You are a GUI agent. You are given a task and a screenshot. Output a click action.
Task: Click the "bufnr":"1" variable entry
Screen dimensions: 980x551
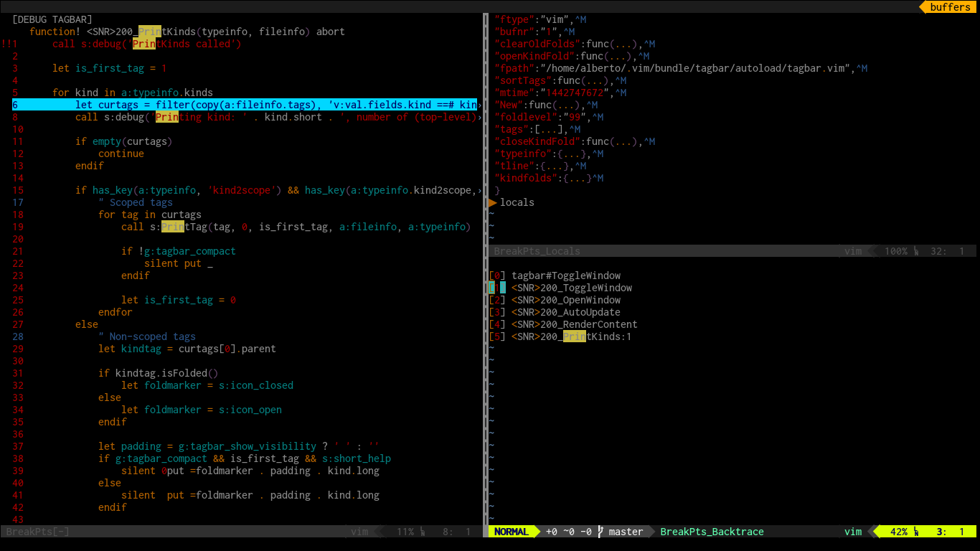(534, 32)
